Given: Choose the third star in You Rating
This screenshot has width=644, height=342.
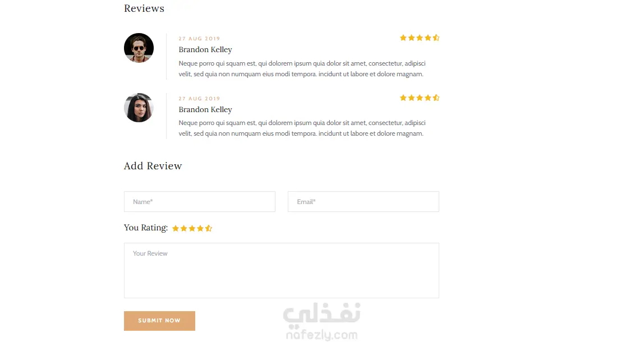Looking at the screenshot, I should click(x=192, y=228).
